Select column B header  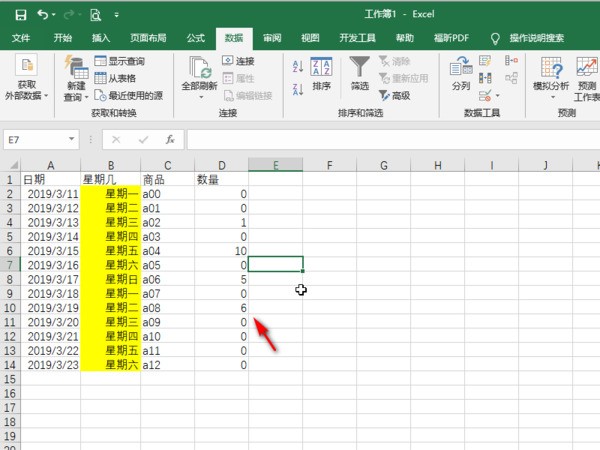tap(111, 165)
